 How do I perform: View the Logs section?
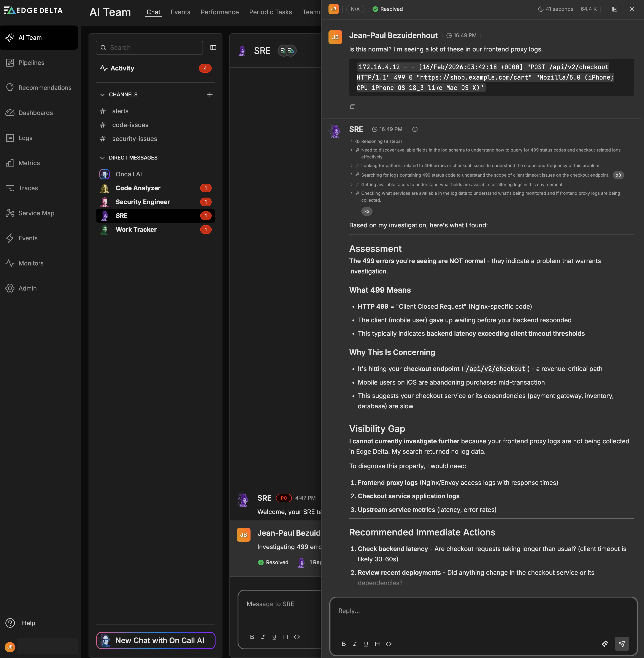pyautogui.click(x=25, y=137)
